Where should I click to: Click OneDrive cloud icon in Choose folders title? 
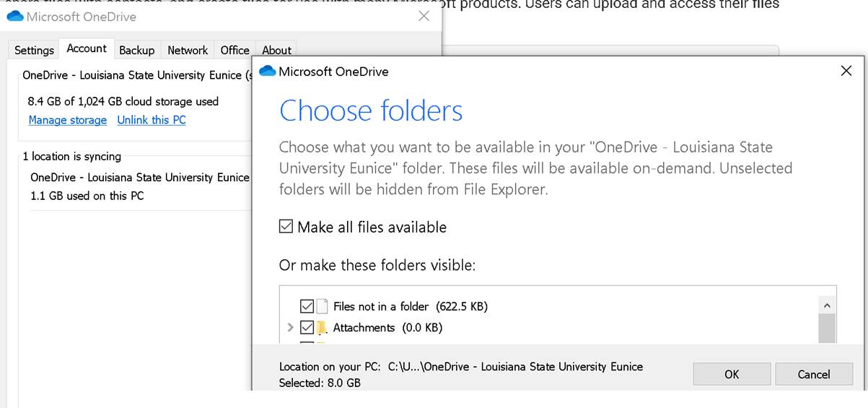tap(267, 71)
